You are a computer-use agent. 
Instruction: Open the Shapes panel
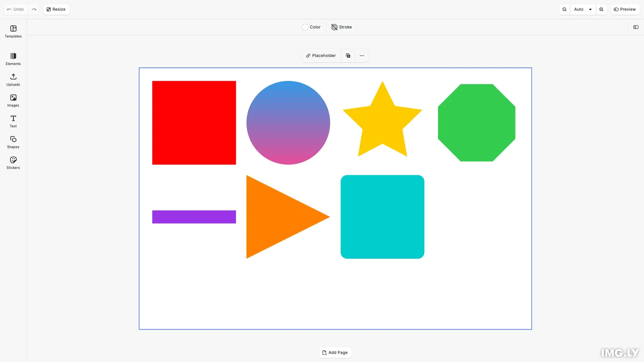click(x=13, y=142)
